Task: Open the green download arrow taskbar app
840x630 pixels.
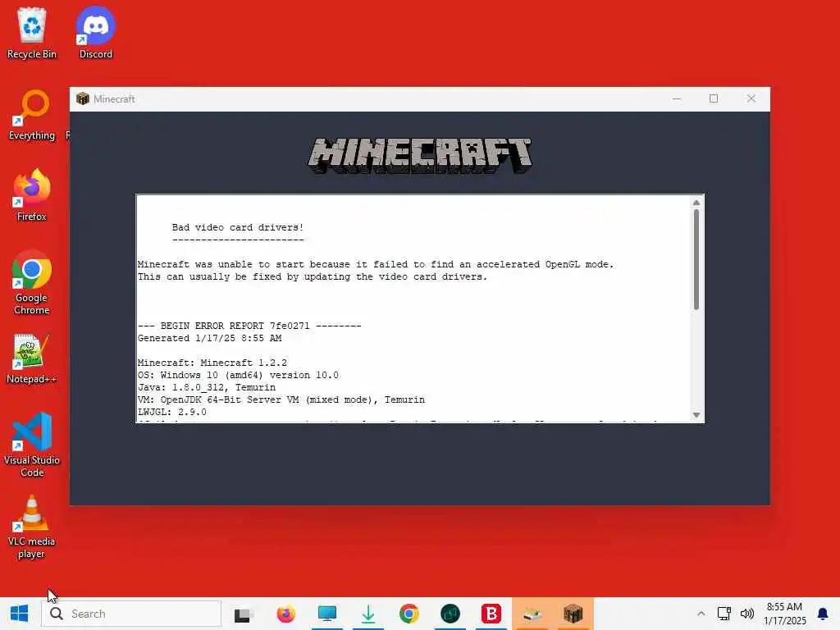Action: coord(368,614)
